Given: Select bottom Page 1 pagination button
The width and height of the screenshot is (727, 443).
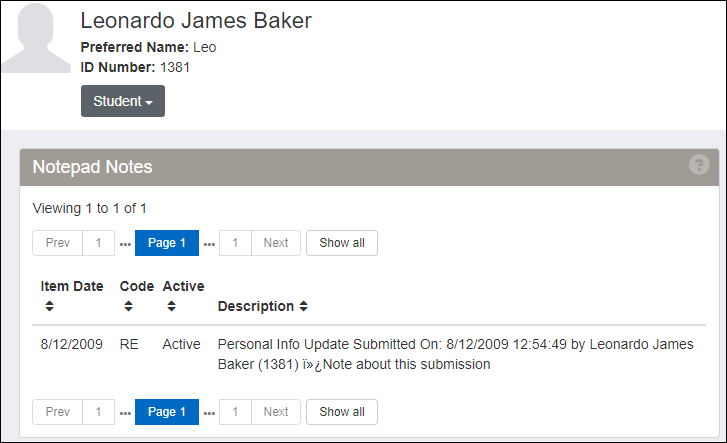Looking at the screenshot, I should (x=167, y=411).
